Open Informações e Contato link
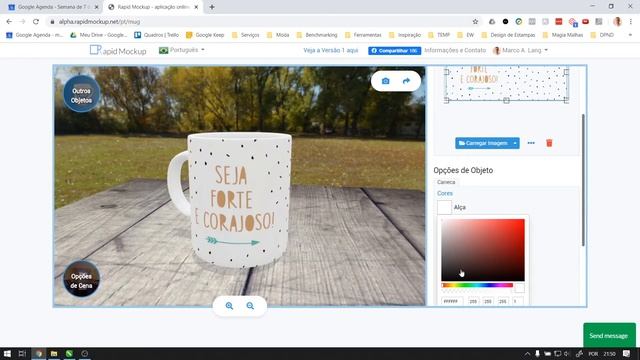Screen dimensions: 640x360 pos(455,50)
